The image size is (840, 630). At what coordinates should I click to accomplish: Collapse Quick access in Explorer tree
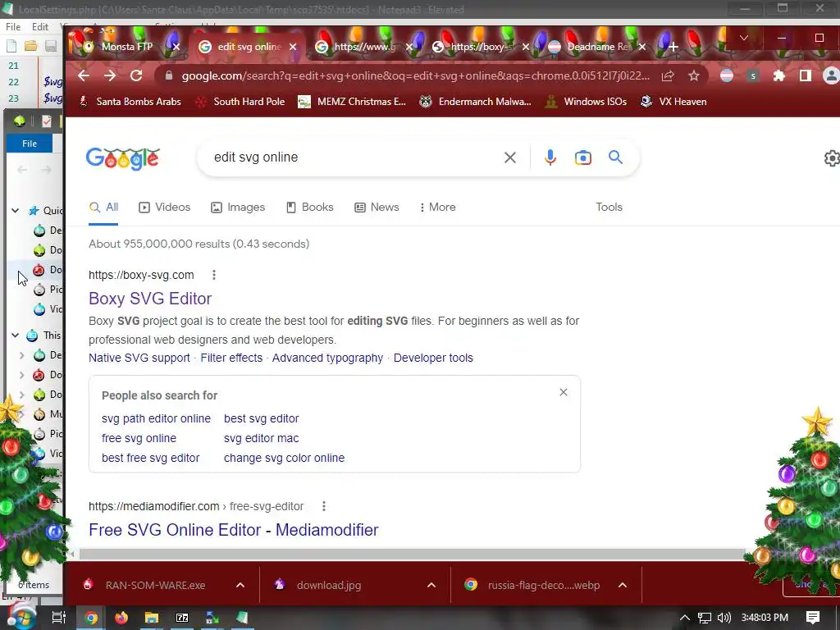pos(16,211)
